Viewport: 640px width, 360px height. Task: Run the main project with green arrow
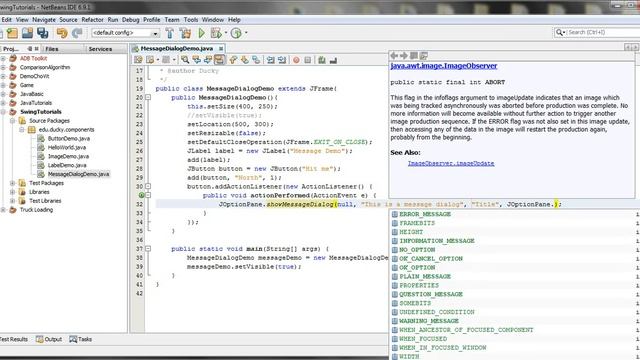202,33
